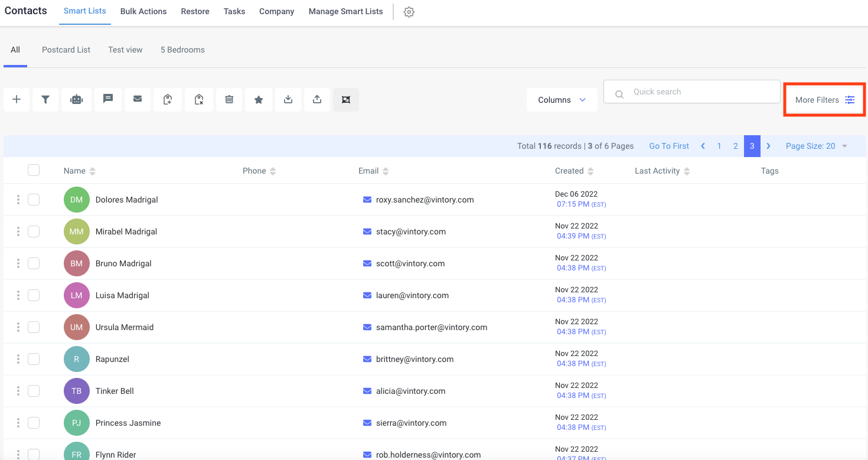
Task: Click the plus icon to add contact
Action: point(17,100)
